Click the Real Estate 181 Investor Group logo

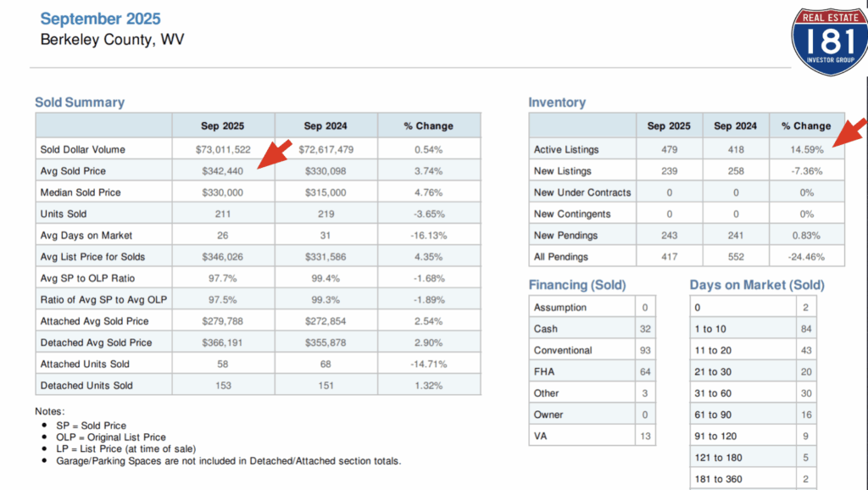point(829,42)
